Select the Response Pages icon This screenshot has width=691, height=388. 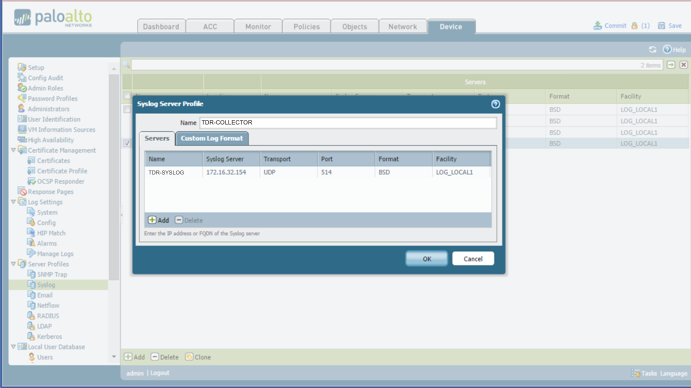[22, 191]
